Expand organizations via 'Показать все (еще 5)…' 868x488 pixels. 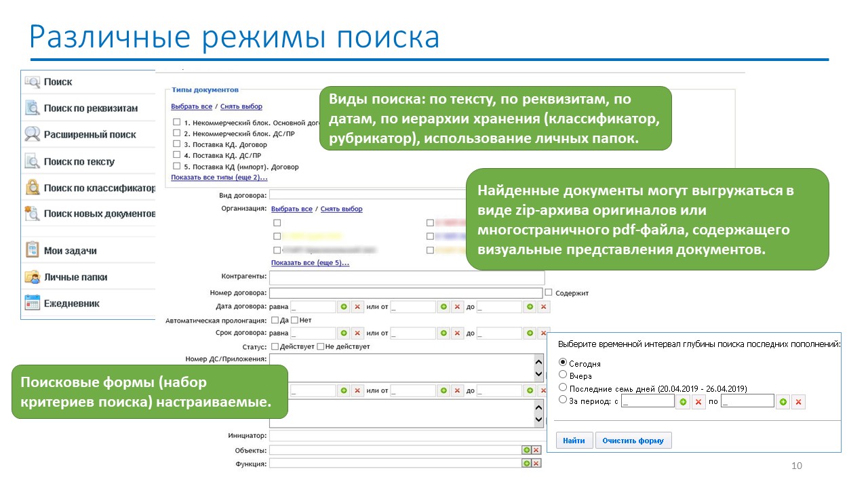(x=310, y=262)
